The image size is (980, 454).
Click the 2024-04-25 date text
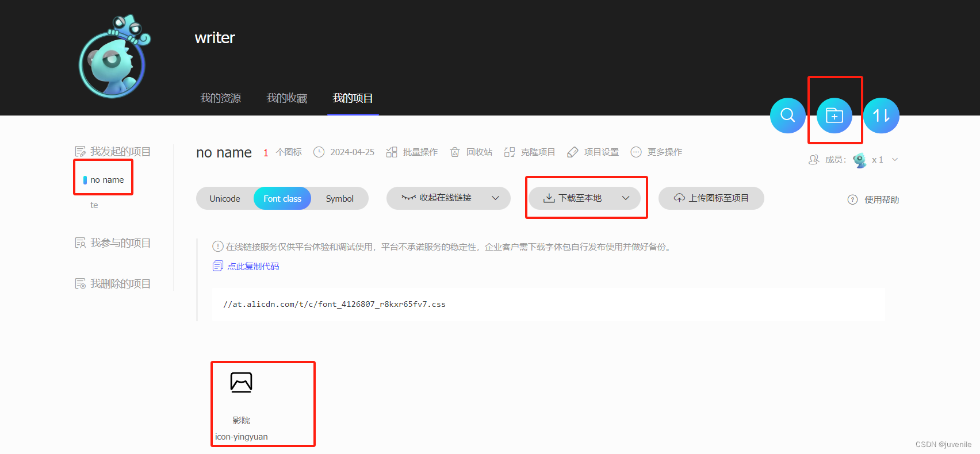coord(352,152)
